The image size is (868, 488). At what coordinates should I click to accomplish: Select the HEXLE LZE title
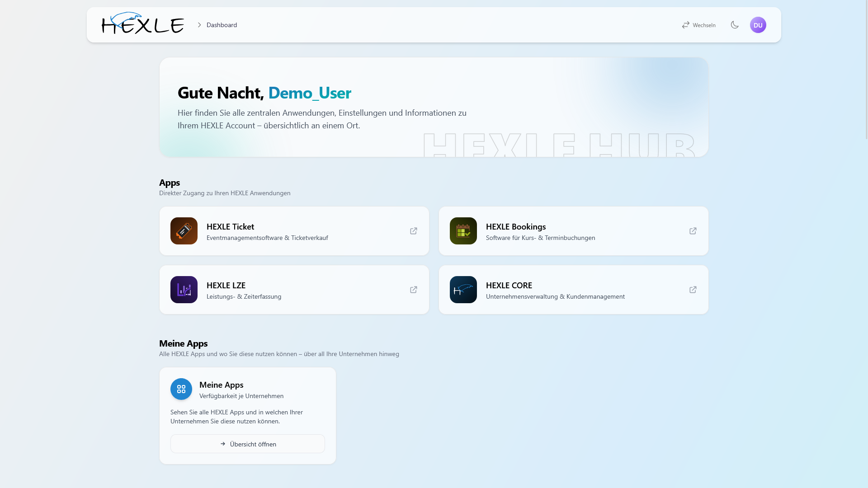(226, 285)
